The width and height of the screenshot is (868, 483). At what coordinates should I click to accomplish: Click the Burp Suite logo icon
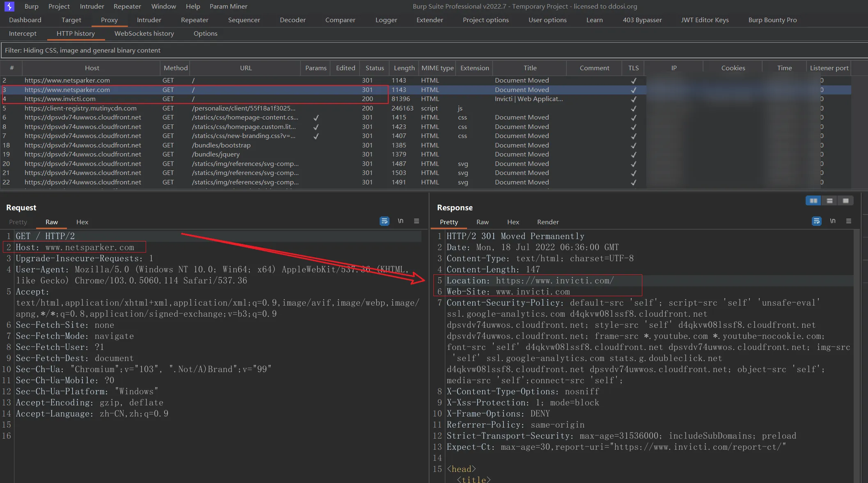coord(9,6)
